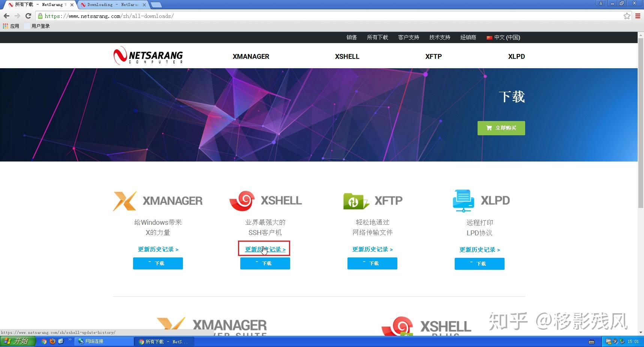Close the Downloading NetSarang tab

[144, 5]
